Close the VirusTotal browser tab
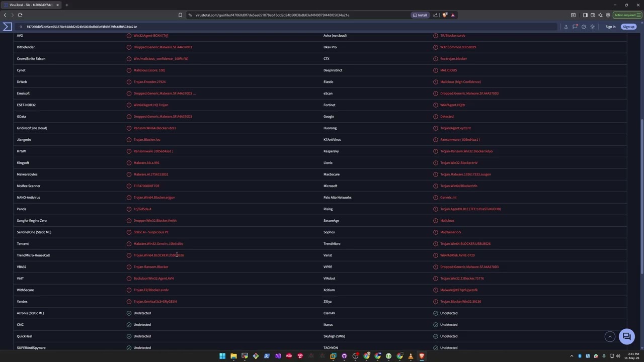This screenshot has height=362, width=644. pyautogui.click(x=57, y=5)
